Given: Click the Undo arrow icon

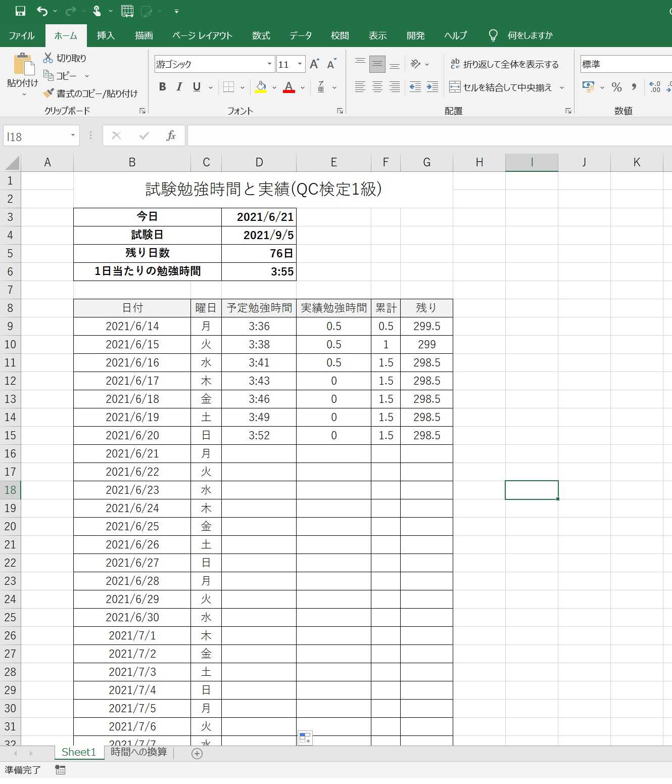Looking at the screenshot, I should tap(42, 11).
